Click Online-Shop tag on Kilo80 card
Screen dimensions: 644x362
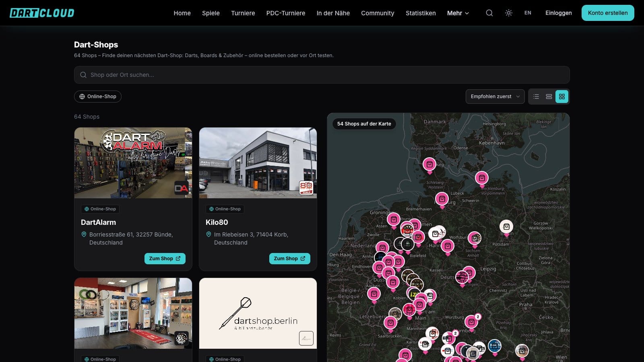pyautogui.click(x=225, y=209)
